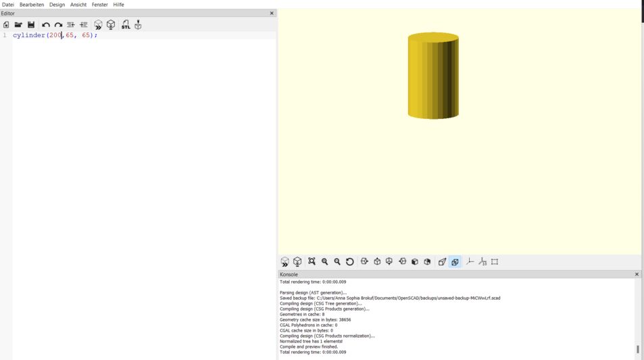Export the model as STL
The width and height of the screenshot is (644, 360).
126,24
